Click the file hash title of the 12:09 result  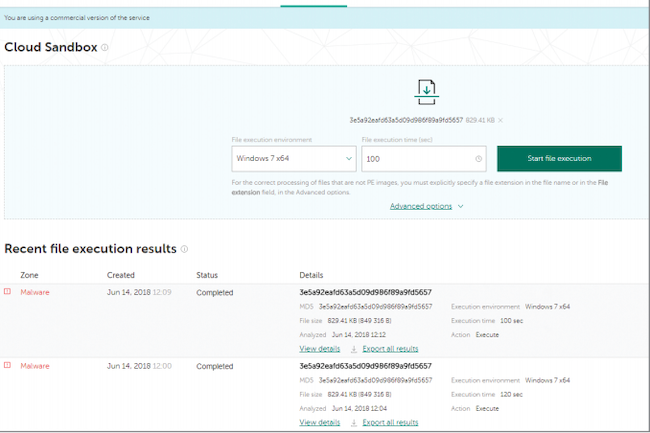coord(365,292)
